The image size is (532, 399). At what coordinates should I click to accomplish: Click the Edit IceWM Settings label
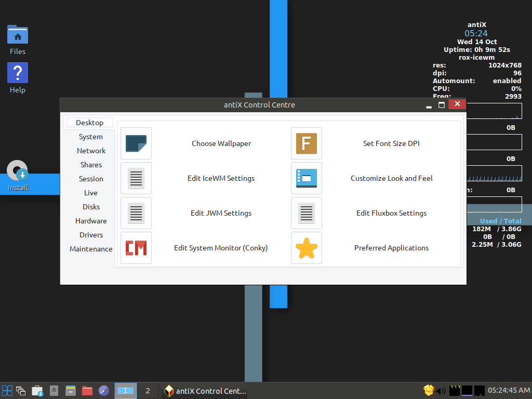(221, 179)
